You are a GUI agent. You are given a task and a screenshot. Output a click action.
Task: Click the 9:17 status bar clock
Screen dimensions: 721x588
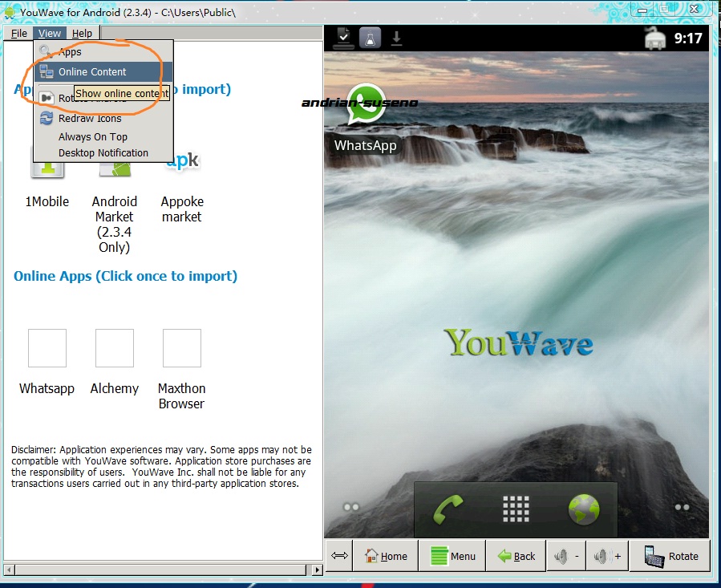click(x=688, y=39)
